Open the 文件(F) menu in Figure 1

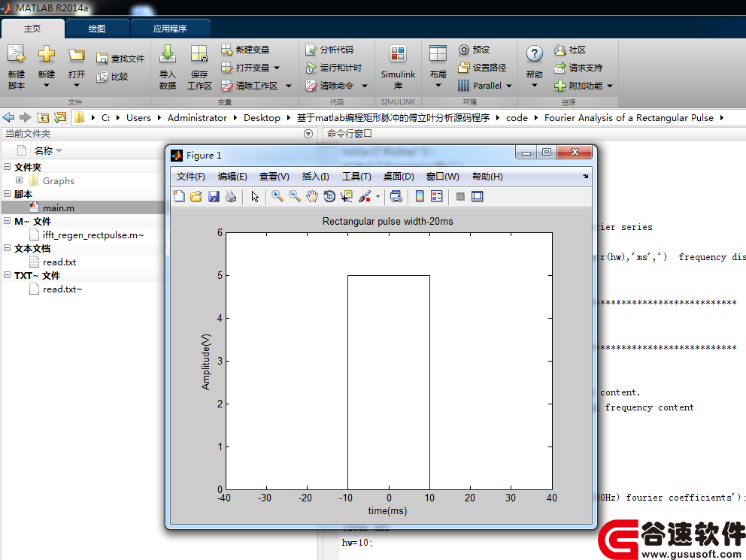click(x=191, y=177)
